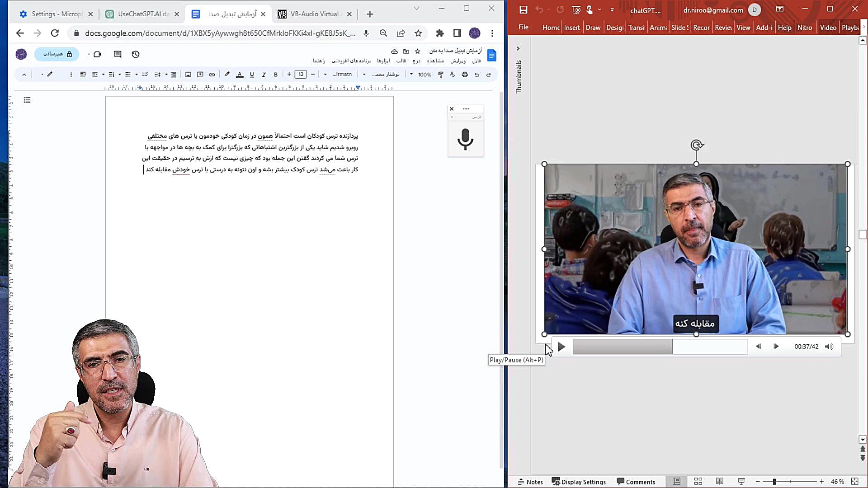Toggle italic formatting off
This screenshot has width=868, height=488.
tap(264, 75)
